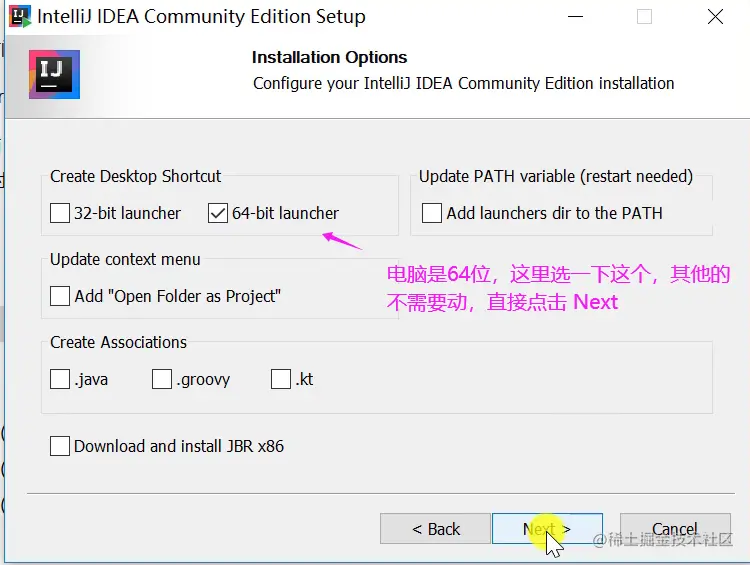Minimize the setup window
This screenshot has width=750, height=565.
575,17
